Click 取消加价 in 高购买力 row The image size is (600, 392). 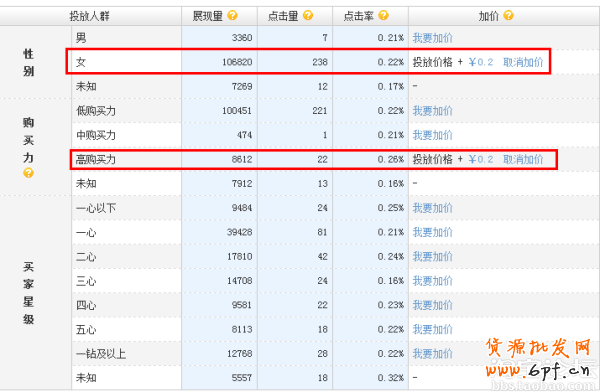click(523, 159)
